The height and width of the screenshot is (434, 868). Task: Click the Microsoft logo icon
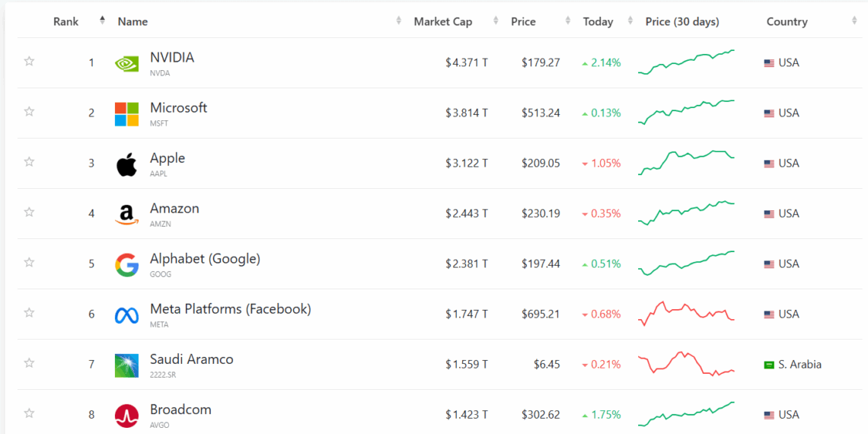tap(126, 113)
